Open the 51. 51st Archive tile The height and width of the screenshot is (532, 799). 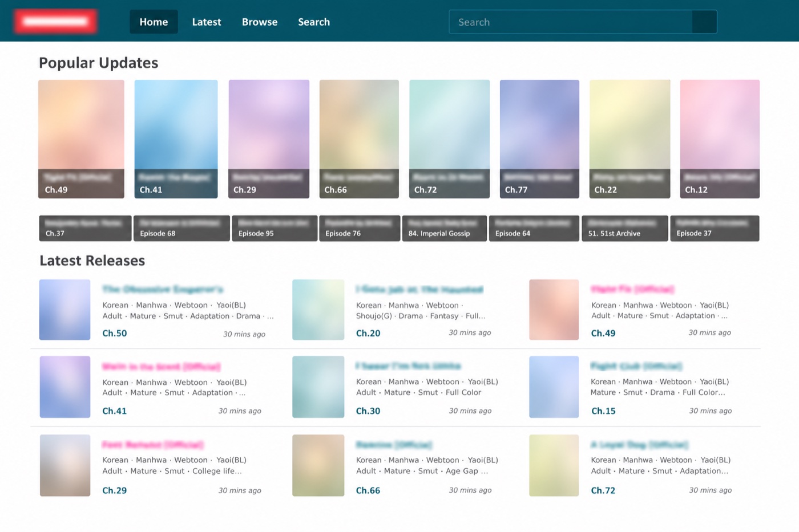coord(624,228)
